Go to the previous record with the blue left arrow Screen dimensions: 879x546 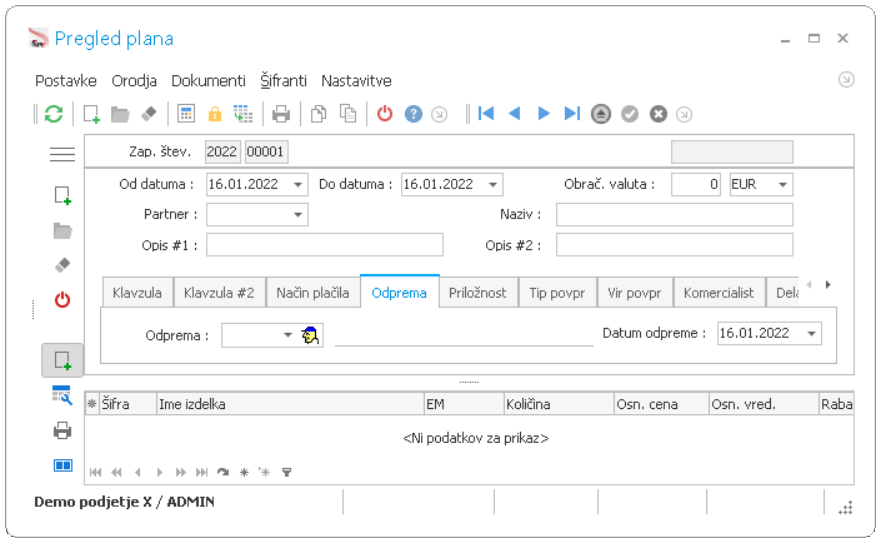point(514,114)
